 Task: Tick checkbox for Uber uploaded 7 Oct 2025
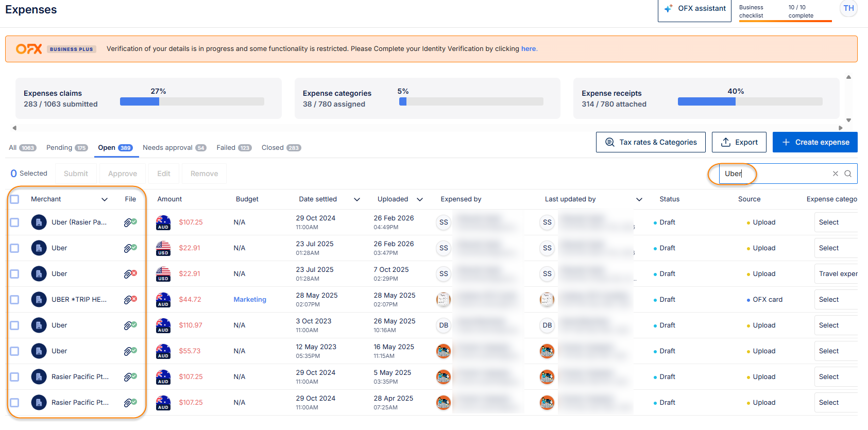[x=14, y=274]
